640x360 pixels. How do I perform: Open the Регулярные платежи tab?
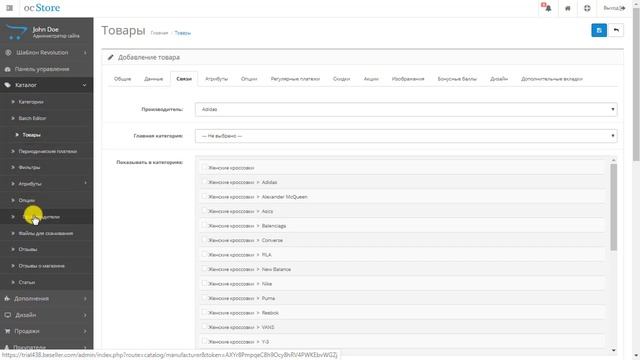click(295, 79)
